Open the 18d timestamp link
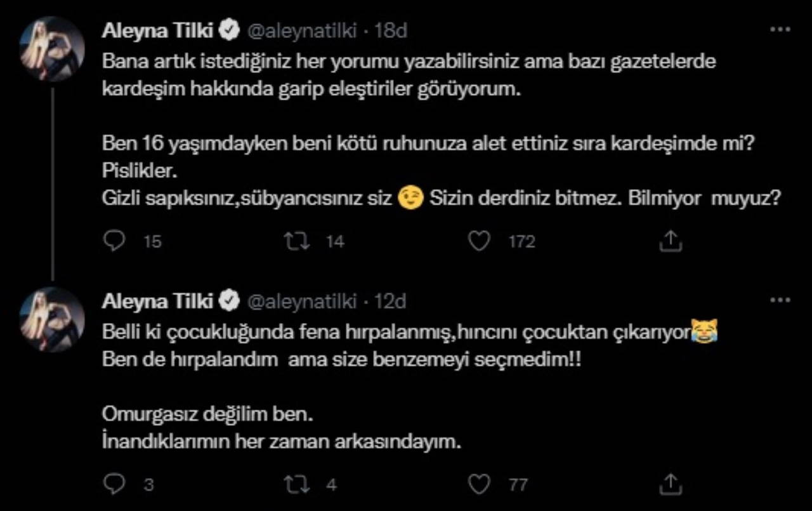Viewport: 812px width, 511px height. 390,30
